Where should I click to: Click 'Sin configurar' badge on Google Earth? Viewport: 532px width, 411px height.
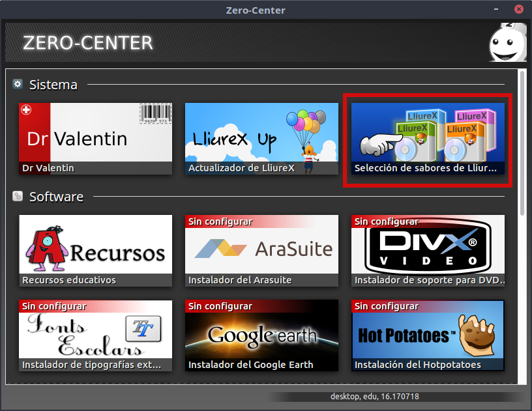coord(220,306)
